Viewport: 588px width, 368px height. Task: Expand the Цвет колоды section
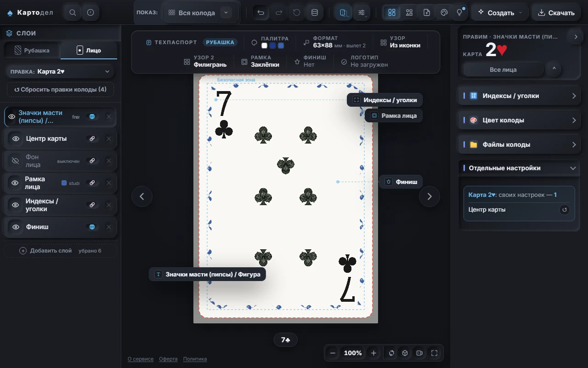[519, 120]
